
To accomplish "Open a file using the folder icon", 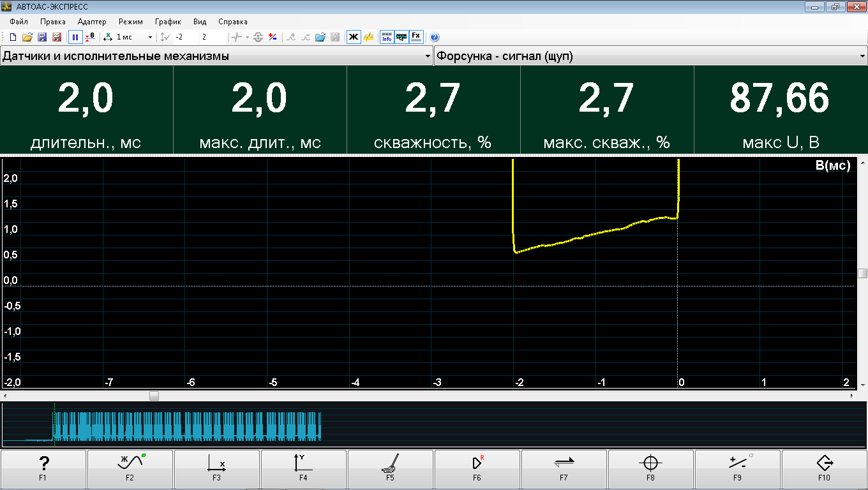I will (27, 37).
